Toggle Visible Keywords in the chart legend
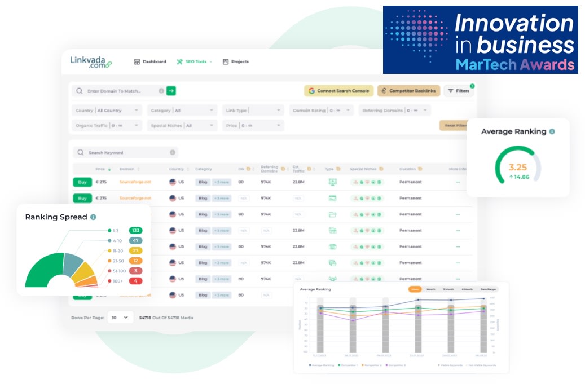This screenshot has height=392, width=585. 450,365
